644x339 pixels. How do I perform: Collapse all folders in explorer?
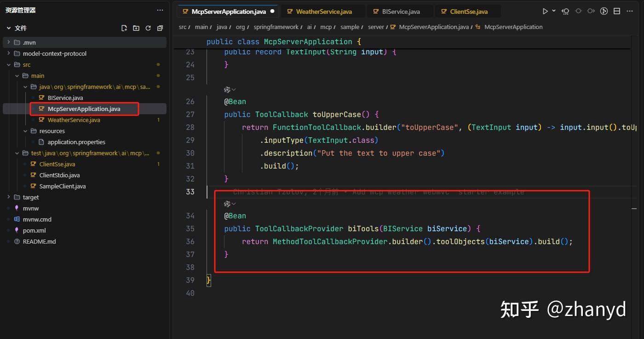[x=160, y=28]
